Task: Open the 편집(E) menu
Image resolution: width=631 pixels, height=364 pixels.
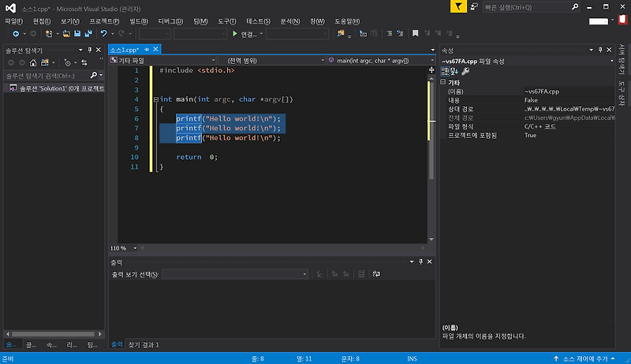Action: click(x=42, y=21)
